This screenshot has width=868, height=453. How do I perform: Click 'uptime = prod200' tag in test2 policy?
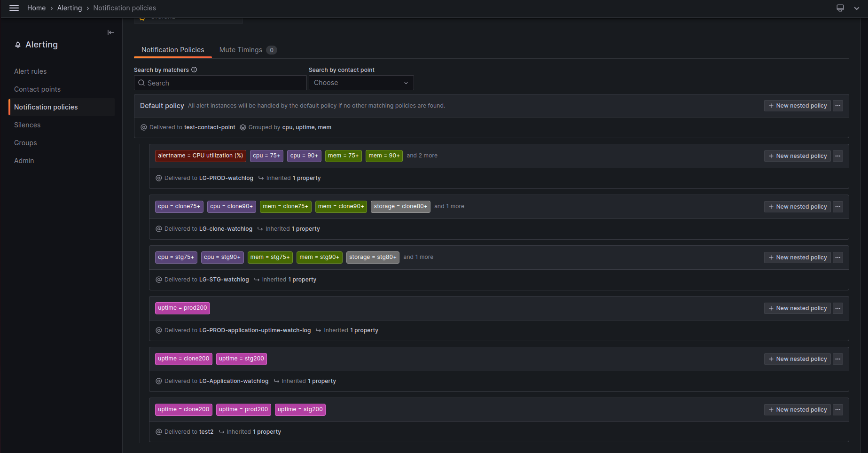click(243, 409)
